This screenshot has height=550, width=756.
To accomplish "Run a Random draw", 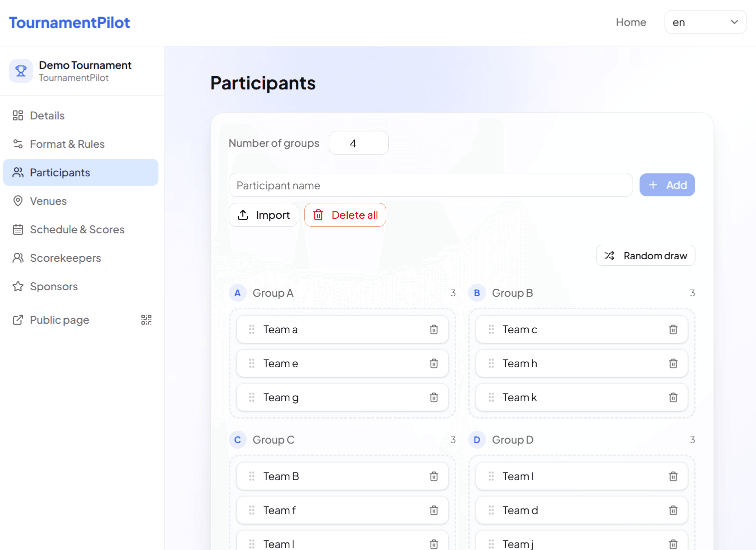I will [x=646, y=255].
